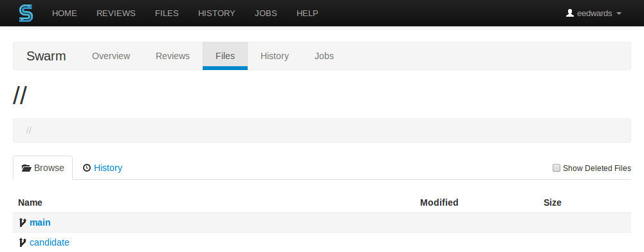Open the eedwards user dropdown

tap(594, 13)
